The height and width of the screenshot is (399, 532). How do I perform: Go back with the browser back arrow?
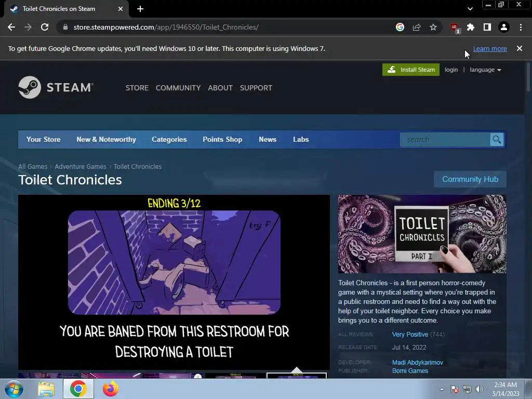[x=11, y=27]
